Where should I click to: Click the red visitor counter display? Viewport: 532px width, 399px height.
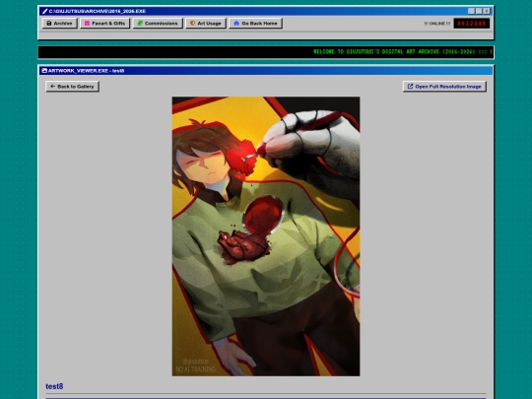(x=472, y=23)
